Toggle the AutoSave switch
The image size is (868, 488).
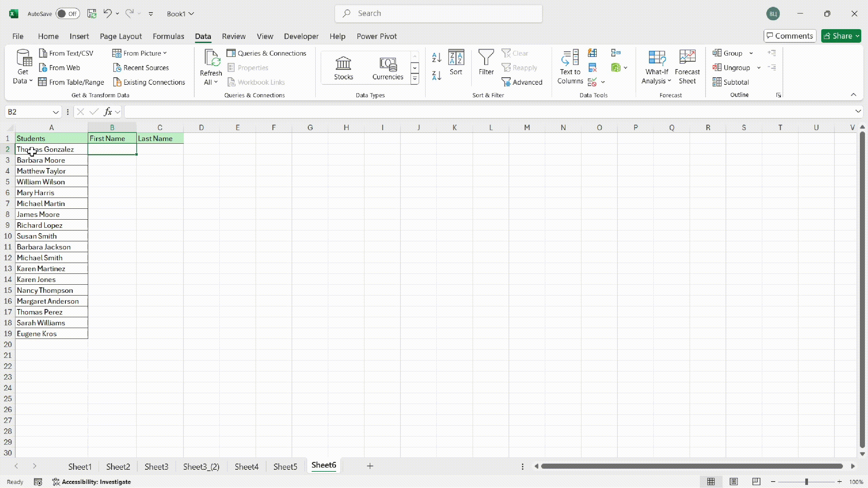67,14
